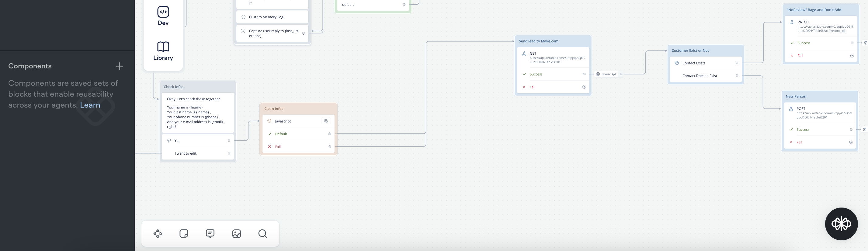Click action icon after NoReview Success
This screenshot has height=251, width=868.
tap(866, 43)
